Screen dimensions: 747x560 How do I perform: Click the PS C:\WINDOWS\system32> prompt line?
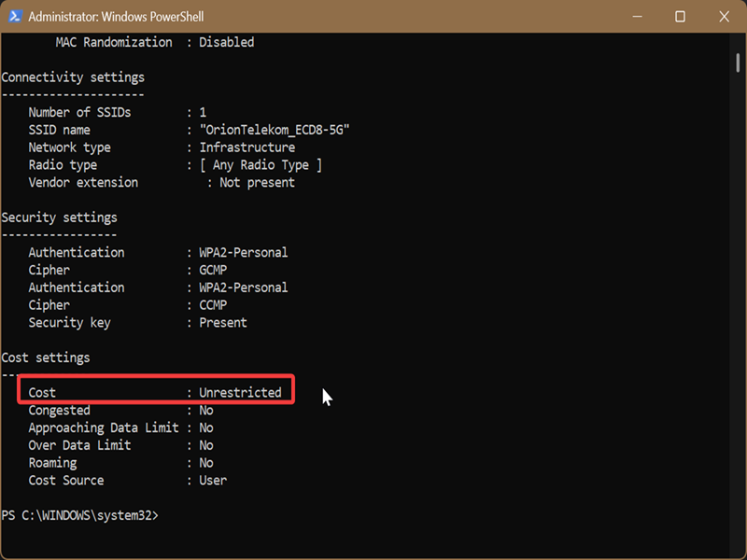pos(80,515)
